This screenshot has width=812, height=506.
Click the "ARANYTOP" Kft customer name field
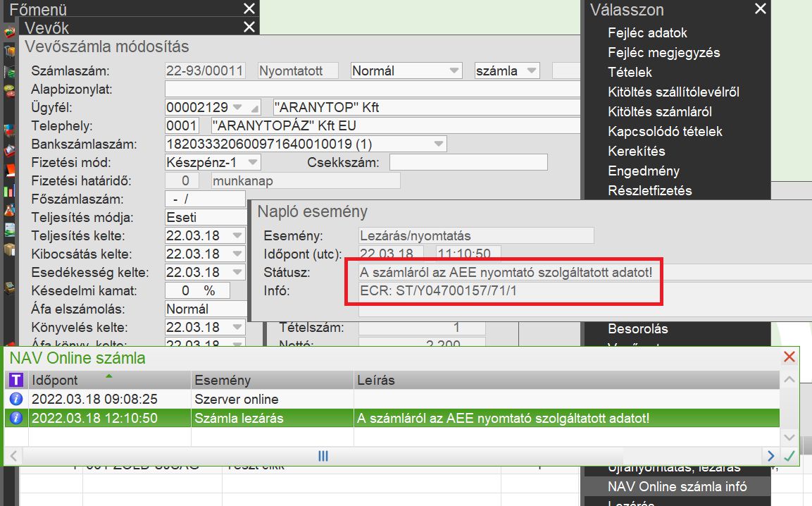426,107
